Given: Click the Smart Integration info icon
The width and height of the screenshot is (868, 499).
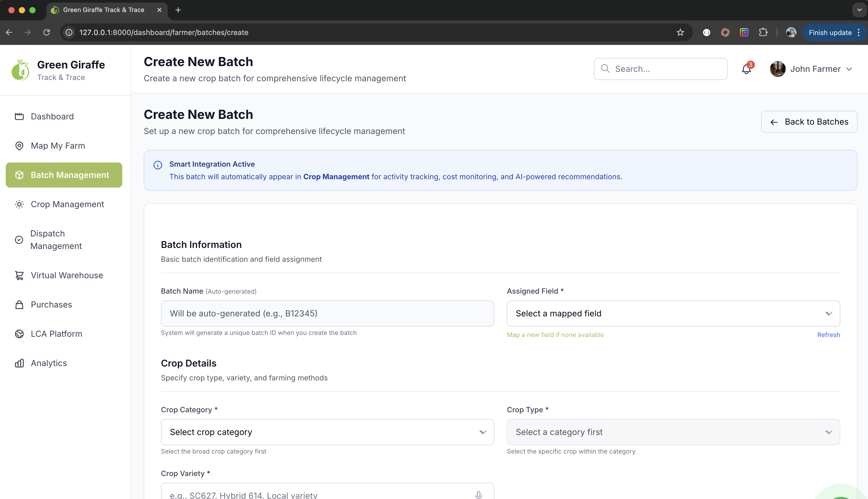Looking at the screenshot, I should click(x=158, y=165).
